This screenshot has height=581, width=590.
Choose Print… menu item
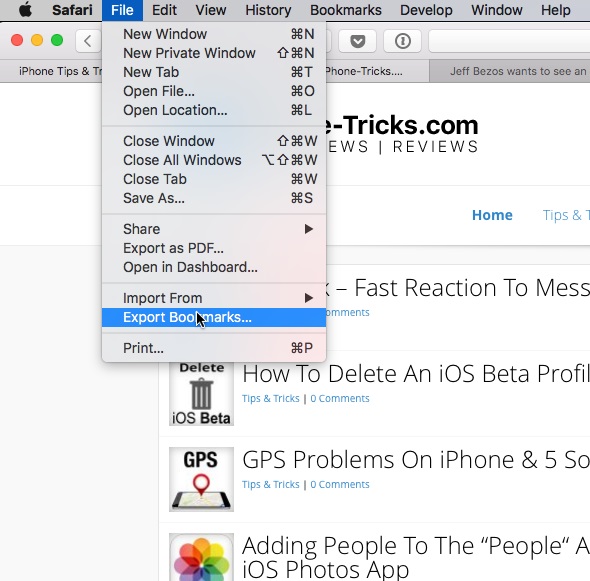[x=214, y=348]
